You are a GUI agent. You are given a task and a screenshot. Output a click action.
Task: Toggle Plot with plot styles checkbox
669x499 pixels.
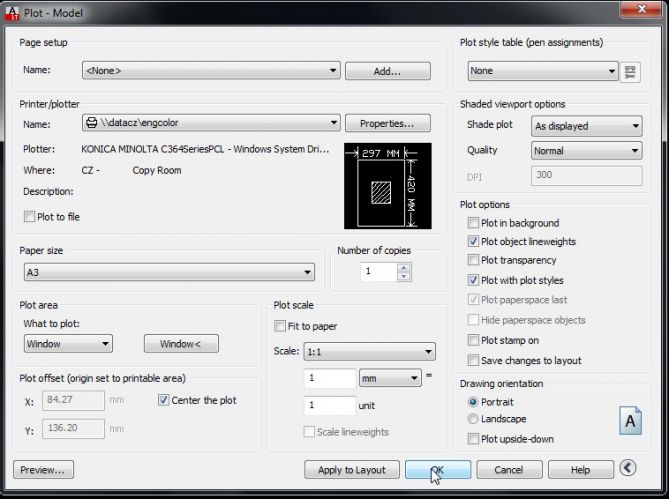[x=473, y=280]
